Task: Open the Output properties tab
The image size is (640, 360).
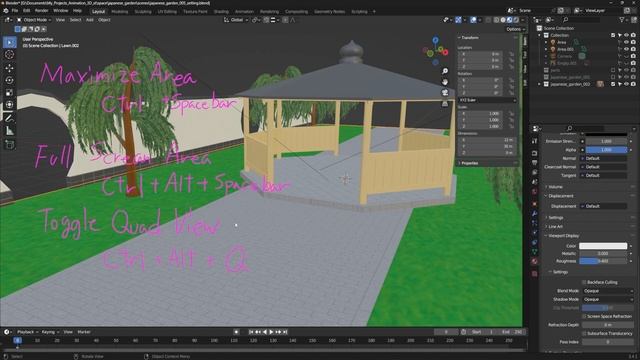Action: [x=534, y=162]
